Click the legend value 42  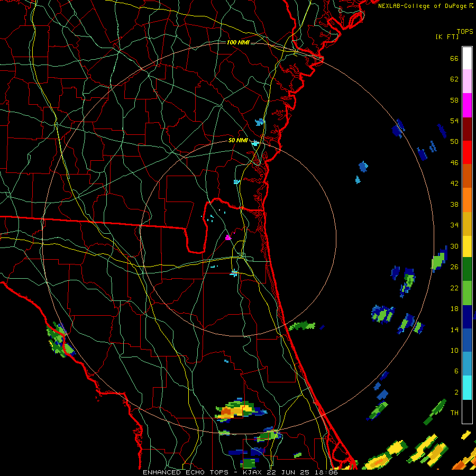click(454, 184)
